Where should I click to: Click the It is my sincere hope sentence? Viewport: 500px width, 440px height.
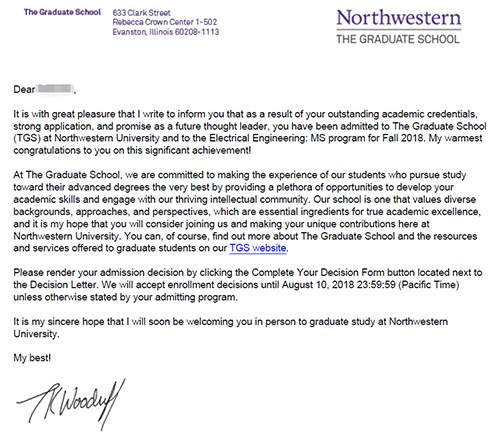(230, 327)
